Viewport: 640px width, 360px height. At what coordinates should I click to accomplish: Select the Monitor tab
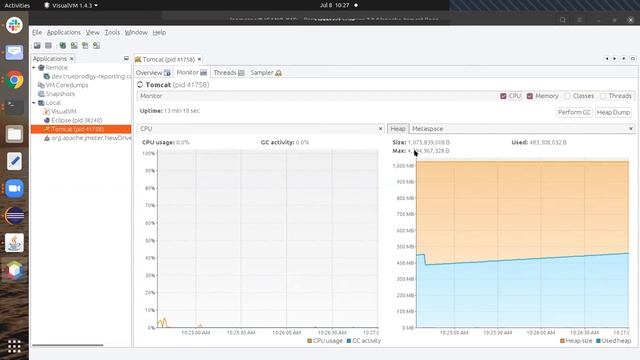coord(191,73)
